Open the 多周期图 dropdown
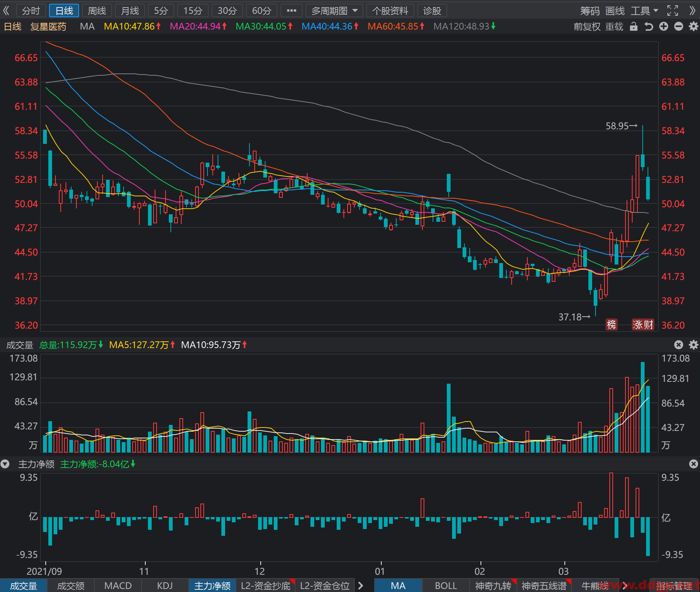Viewport: 700px width, 592px height. [x=334, y=10]
